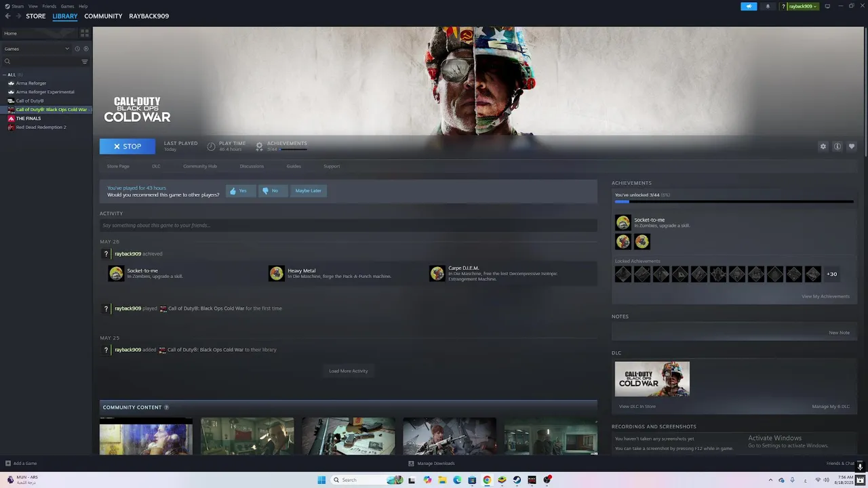Click the blue STOP button
Viewport: 868px width, 488px height.
pos(127,146)
